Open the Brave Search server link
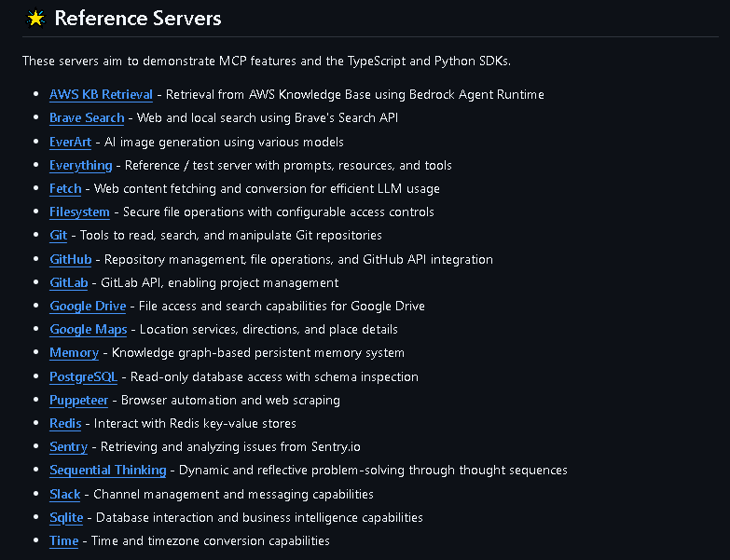Image resolution: width=730 pixels, height=560 pixels. click(87, 117)
